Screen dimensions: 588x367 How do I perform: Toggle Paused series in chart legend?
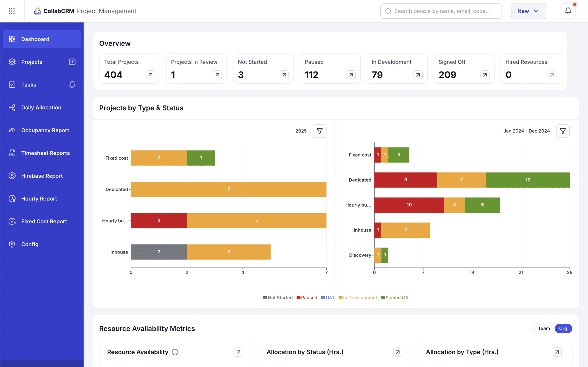(x=307, y=297)
